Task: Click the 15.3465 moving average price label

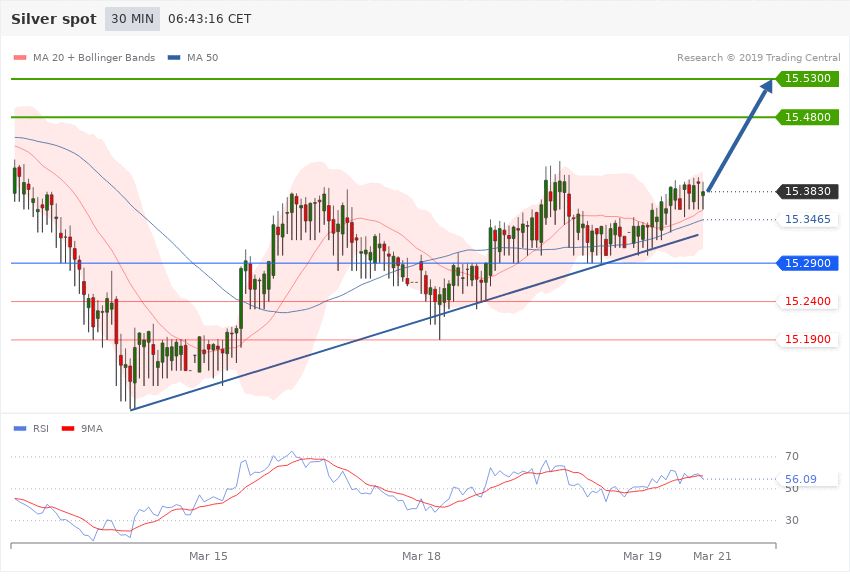Action: (x=807, y=219)
